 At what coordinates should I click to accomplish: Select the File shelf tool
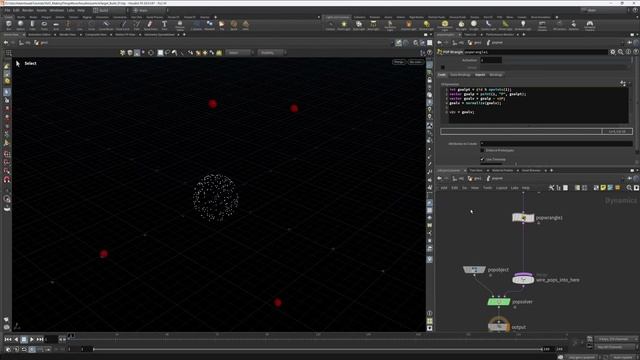click(222, 25)
